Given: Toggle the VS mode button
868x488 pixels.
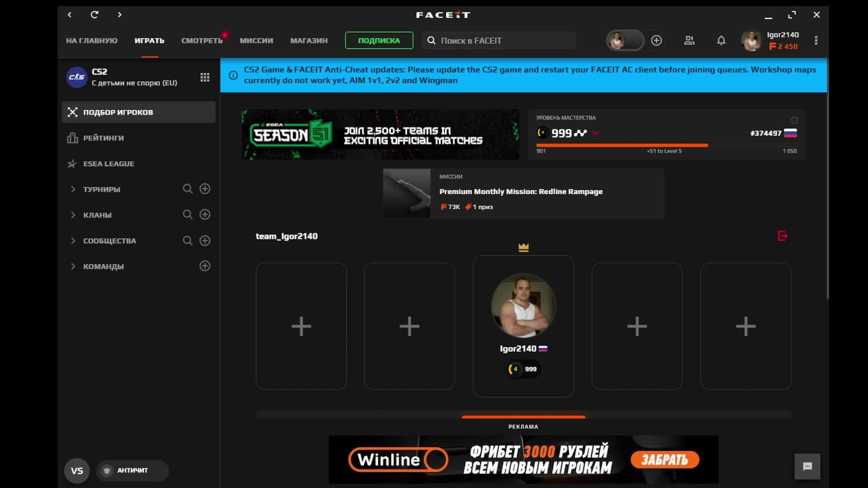Looking at the screenshot, I should [x=77, y=471].
